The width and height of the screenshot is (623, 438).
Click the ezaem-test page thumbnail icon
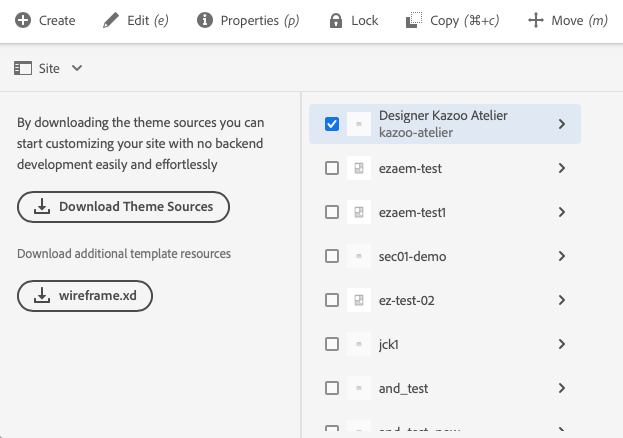pyautogui.click(x=358, y=168)
